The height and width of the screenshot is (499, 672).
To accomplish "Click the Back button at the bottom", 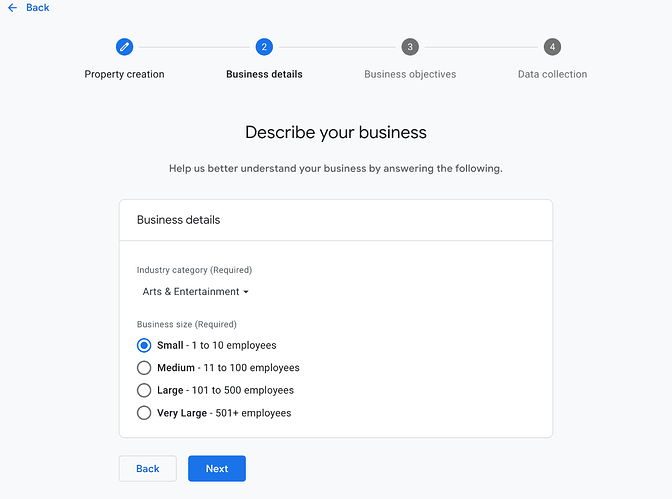I will click(148, 469).
